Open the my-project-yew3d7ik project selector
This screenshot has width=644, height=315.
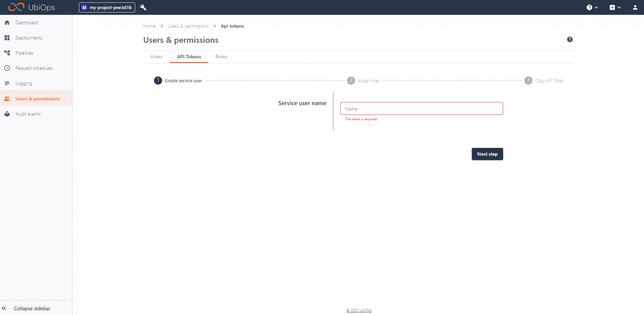[106, 7]
